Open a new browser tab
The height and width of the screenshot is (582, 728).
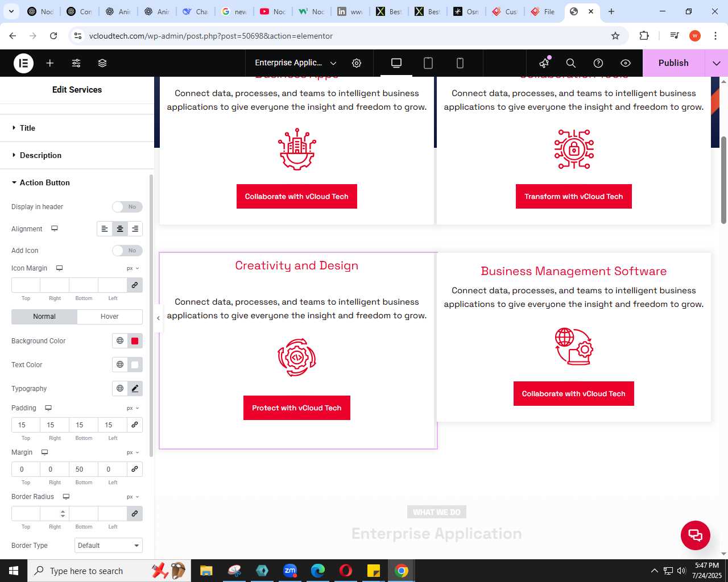pyautogui.click(x=611, y=11)
